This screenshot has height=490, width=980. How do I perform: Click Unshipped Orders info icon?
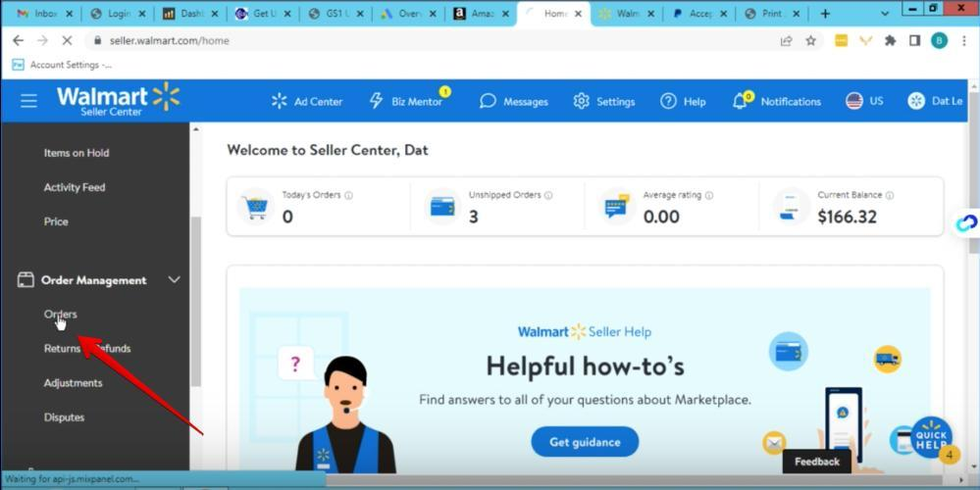click(548, 195)
